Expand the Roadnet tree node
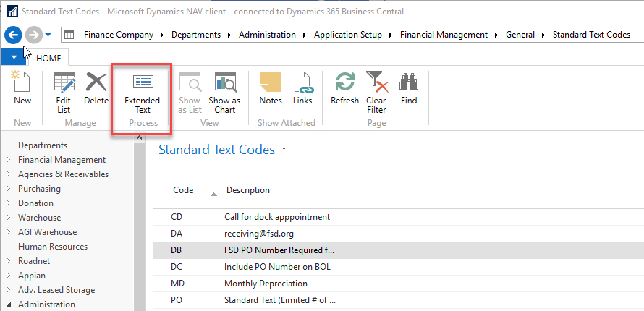 (9, 261)
